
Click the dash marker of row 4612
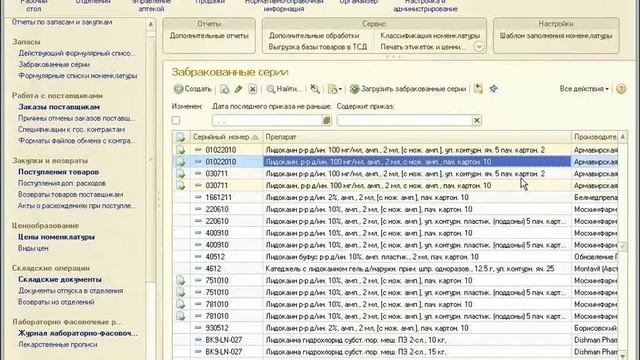click(198, 269)
